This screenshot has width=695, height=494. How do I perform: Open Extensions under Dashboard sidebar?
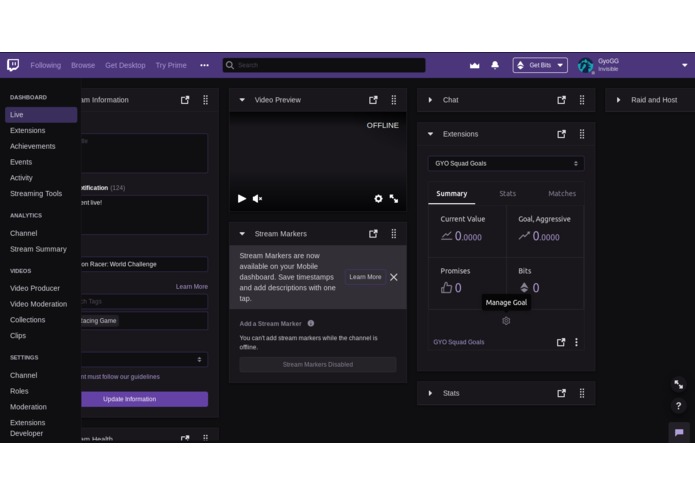pos(27,130)
